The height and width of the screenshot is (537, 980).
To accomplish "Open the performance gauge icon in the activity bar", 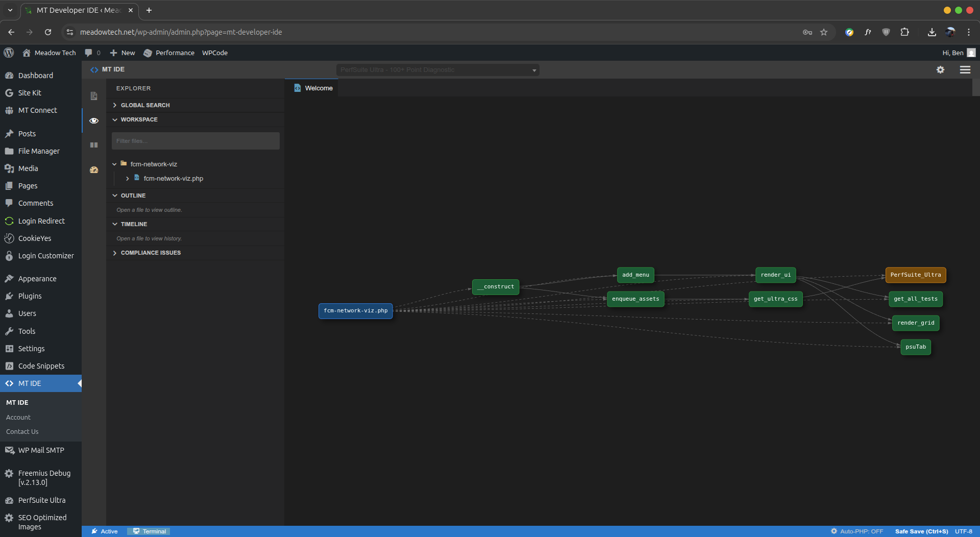I will 94,170.
